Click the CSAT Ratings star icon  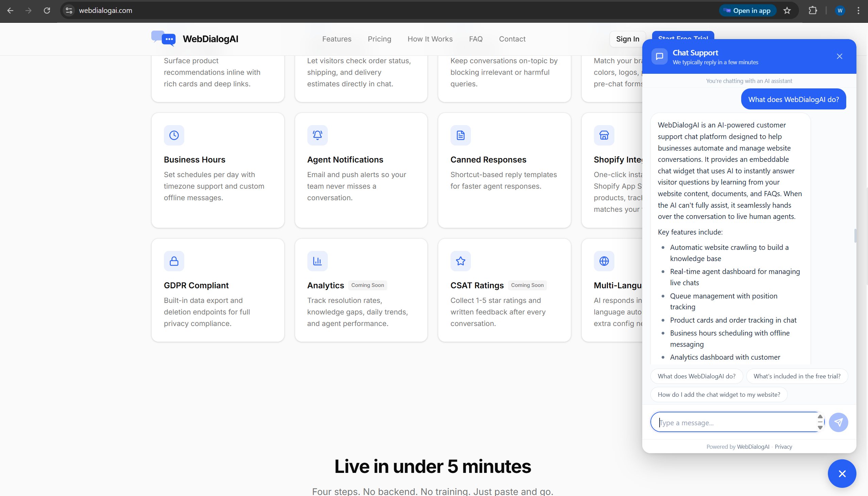[x=461, y=261]
